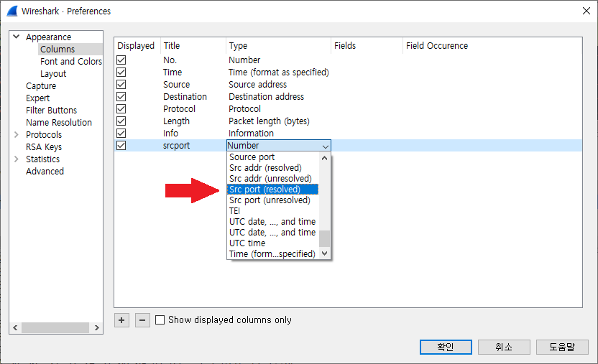Click the 확인 OK button

point(446,347)
